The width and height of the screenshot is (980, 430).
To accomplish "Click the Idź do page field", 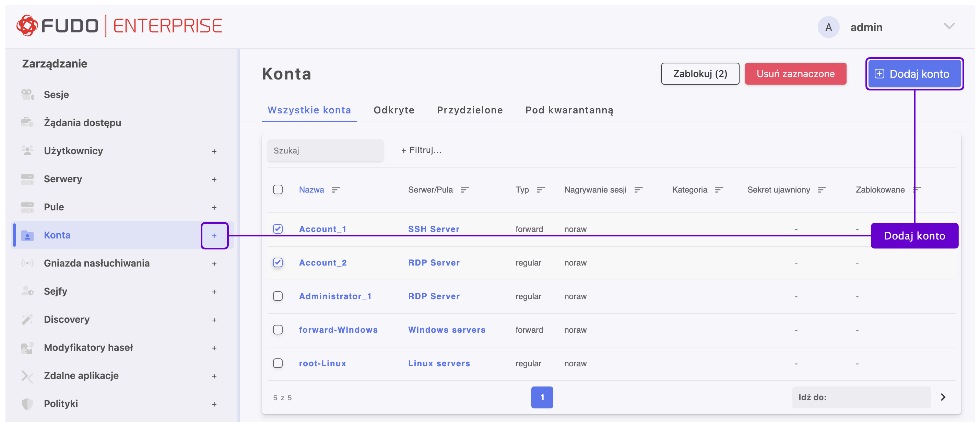I will 861,397.
